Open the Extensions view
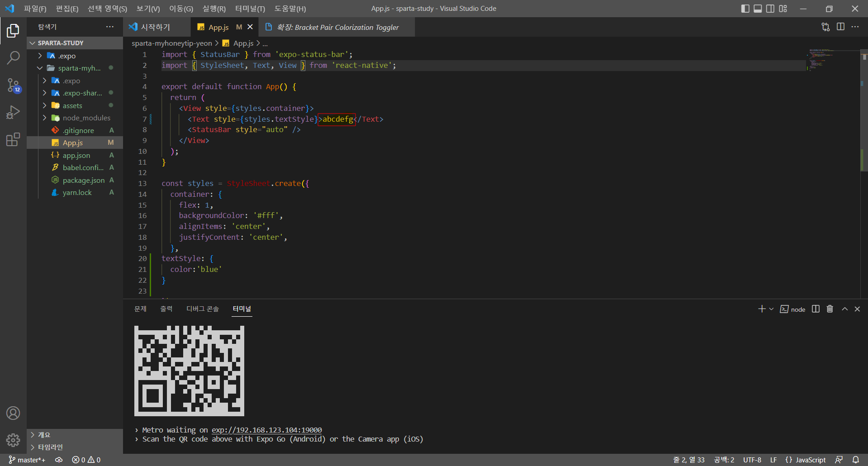868x466 pixels. (13, 139)
